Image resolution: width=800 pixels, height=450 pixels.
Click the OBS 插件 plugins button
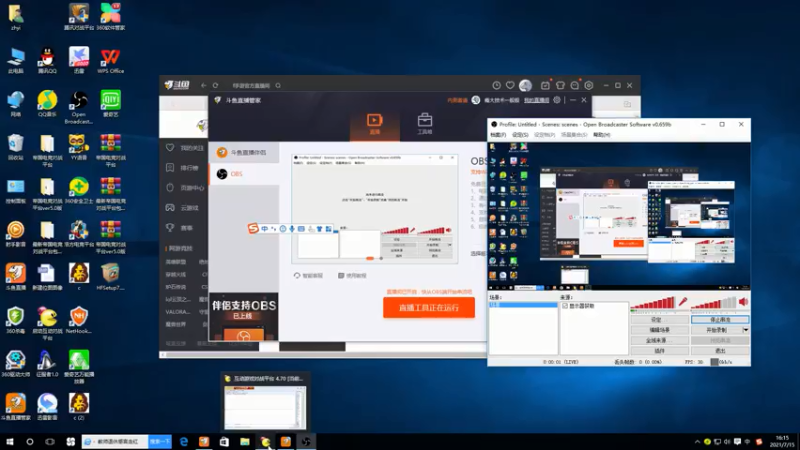659,351
